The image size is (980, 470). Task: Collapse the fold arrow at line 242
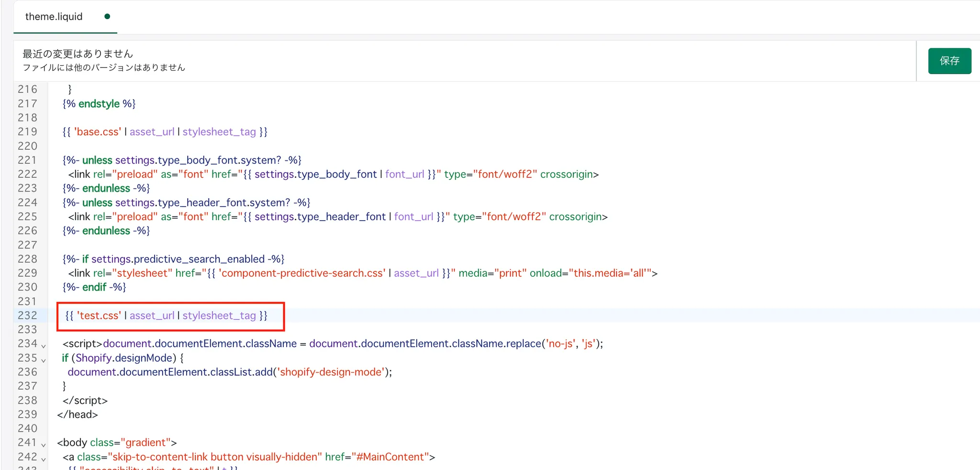[44, 459]
